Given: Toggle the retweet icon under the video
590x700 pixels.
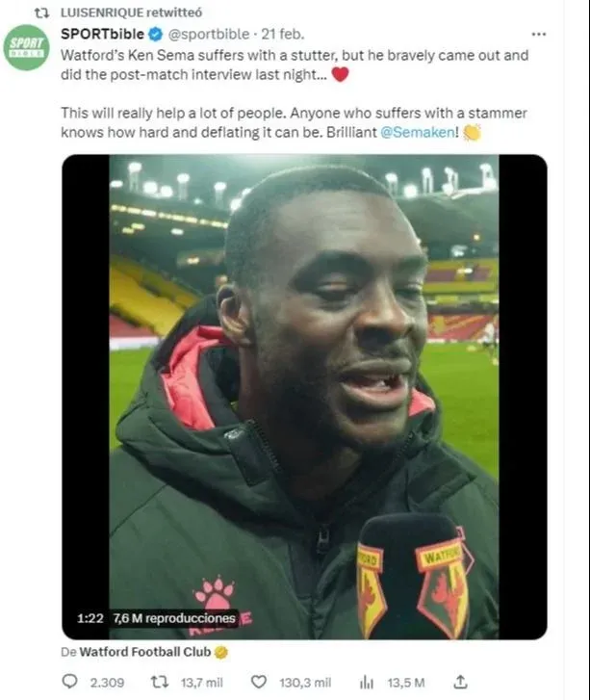Looking at the screenshot, I should click(160, 682).
